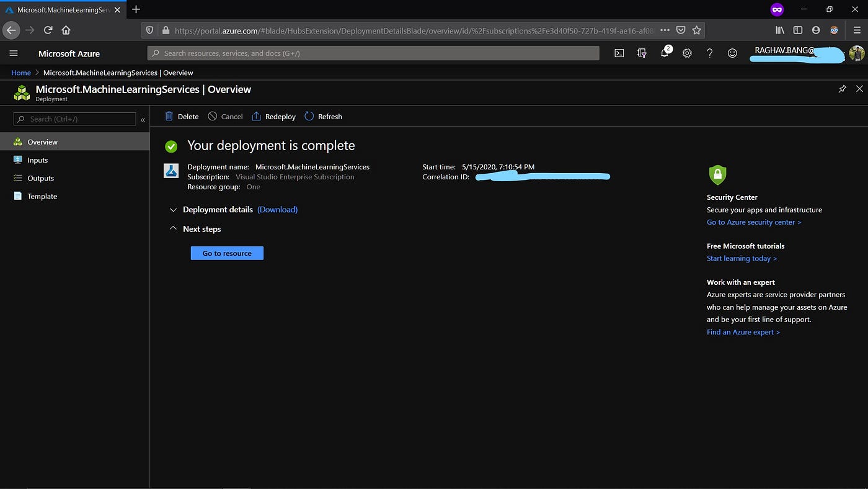This screenshot has width=868, height=489.
Task: Collapse the side menu chevrons
Action: [x=143, y=119]
